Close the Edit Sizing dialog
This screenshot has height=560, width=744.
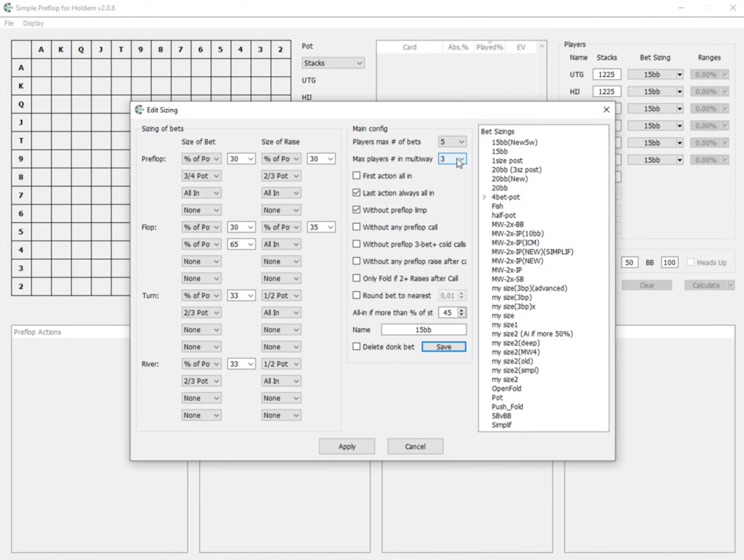(606, 110)
